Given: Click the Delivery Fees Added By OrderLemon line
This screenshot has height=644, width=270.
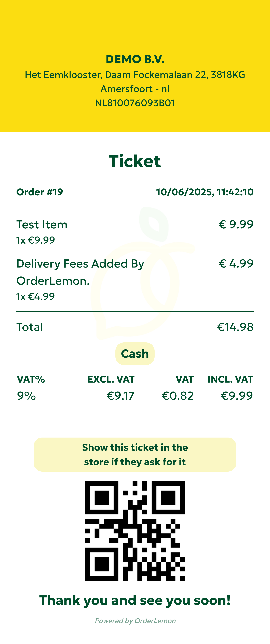Looking at the screenshot, I should click(80, 272).
